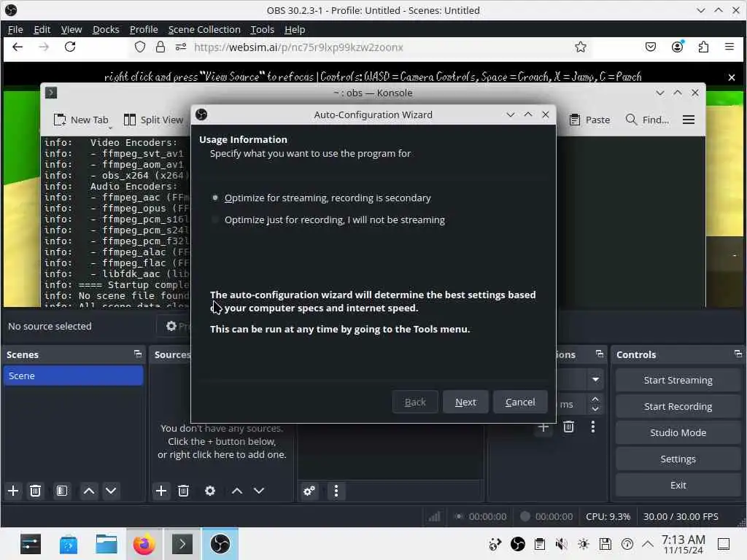Open audio mixer advanced settings gears icon
The height and width of the screenshot is (560, 747).
coord(309,491)
